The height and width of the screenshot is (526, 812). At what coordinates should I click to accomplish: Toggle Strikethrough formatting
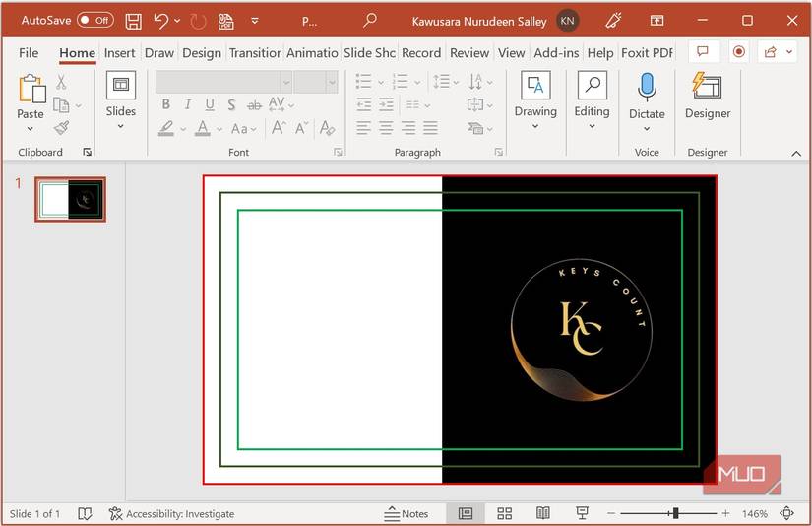point(254,105)
